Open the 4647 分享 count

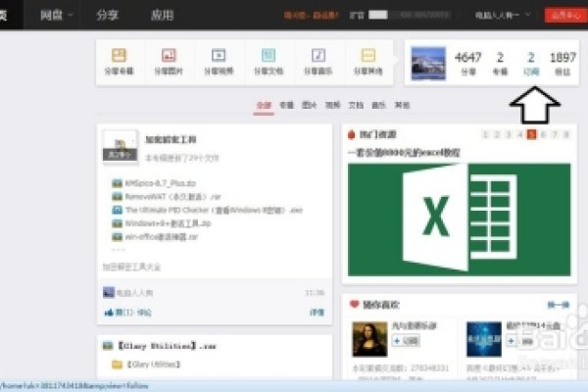click(x=468, y=63)
